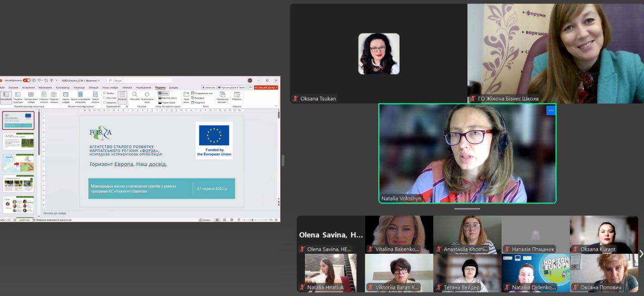Uncheck the Ruler (Лінійка) checkbox
This screenshot has width=644, height=296.
click(104, 93)
